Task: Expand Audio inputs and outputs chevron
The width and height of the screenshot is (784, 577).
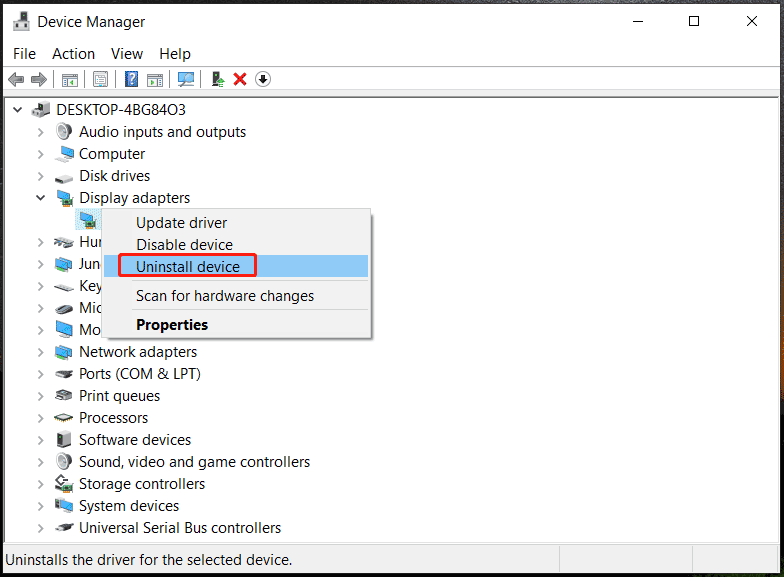Action: [41, 132]
